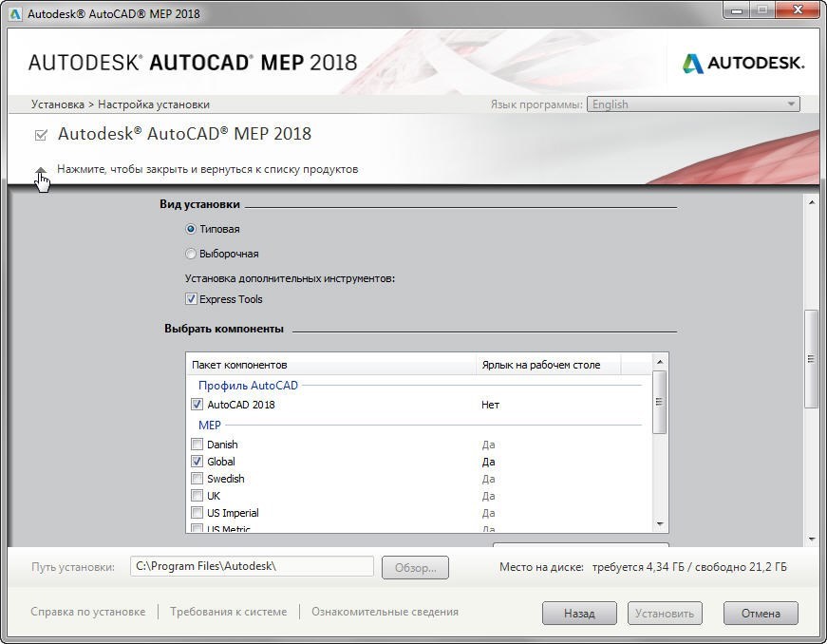This screenshot has width=827, height=644.
Task: Close the installer window
Action: [798, 10]
